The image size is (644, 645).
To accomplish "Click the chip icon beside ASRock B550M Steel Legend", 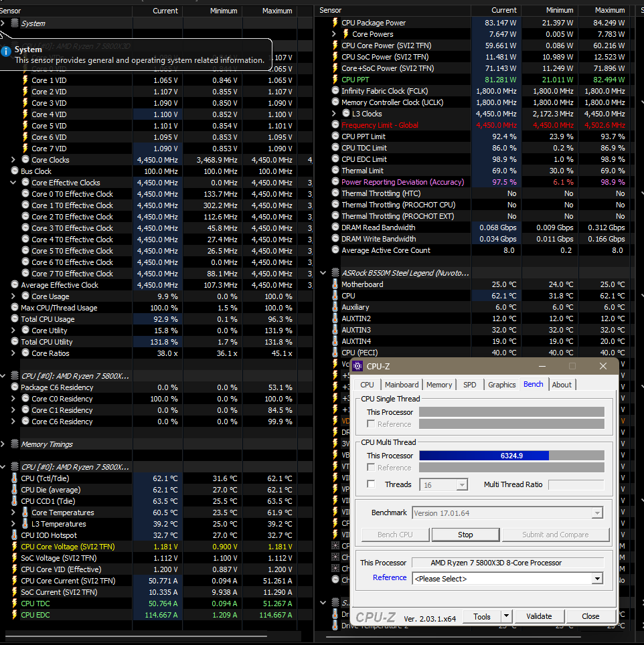I will coord(335,272).
